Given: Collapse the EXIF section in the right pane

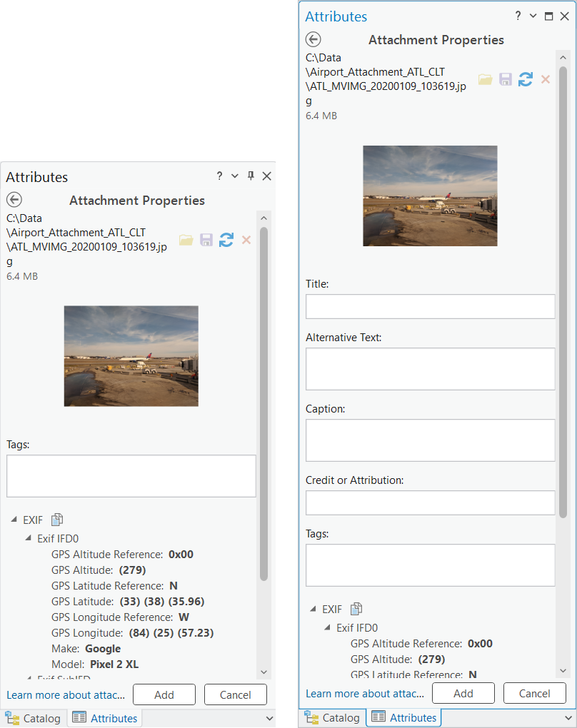Looking at the screenshot, I should tap(313, 609).
